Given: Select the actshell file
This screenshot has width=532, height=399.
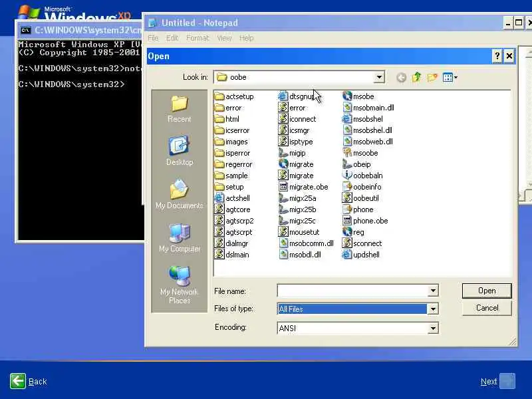Looking at the screenshot, I should click(x=232, y=198).
